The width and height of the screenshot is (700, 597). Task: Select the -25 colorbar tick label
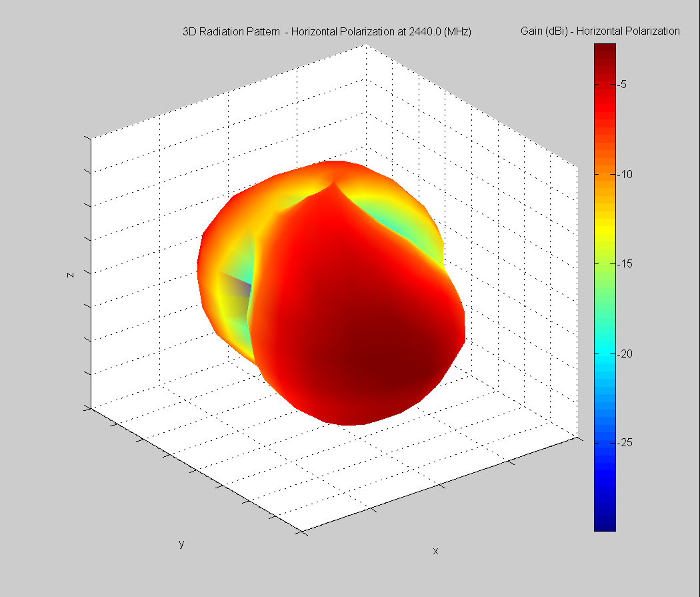pyautogui.click(x=624, y=443)
